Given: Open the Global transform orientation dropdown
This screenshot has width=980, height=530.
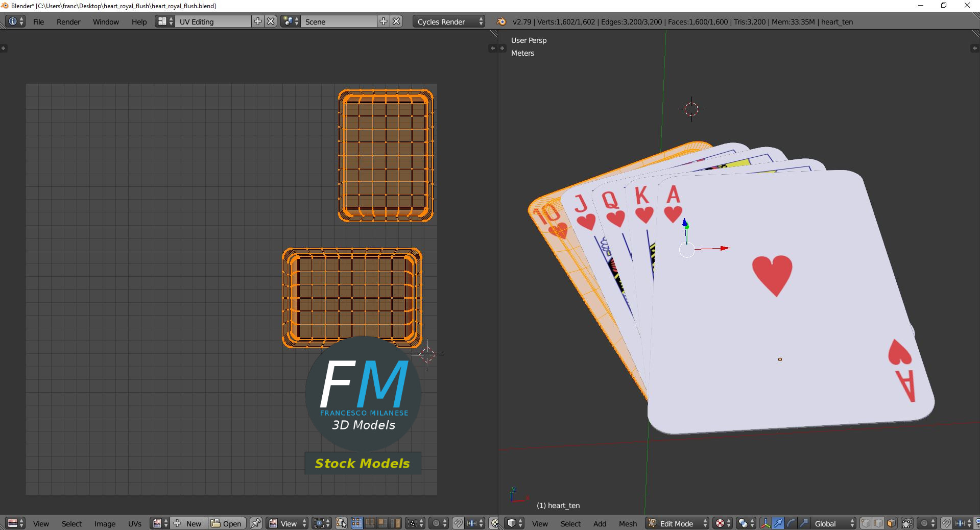Looking at the screenshot, I should coord(833,523).
